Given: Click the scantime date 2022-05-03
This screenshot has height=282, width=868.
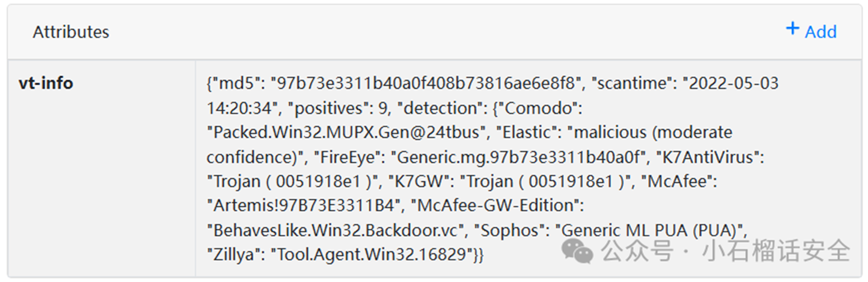Looking at the screenshot, I should 733,83.
